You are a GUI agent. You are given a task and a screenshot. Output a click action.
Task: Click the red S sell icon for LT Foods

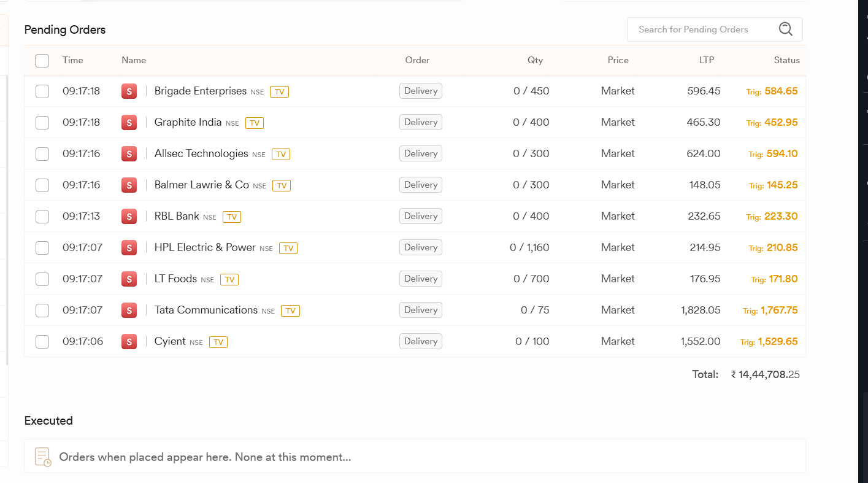coord(129,279)
